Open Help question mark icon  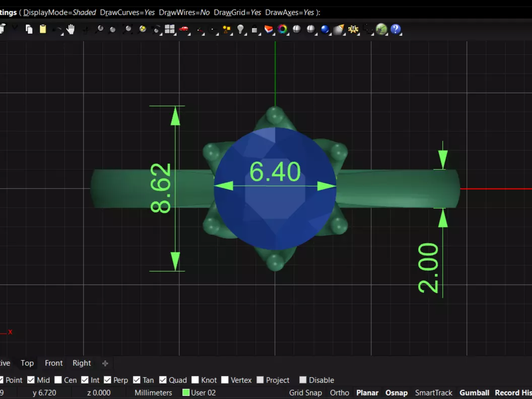(x=395, y=29)
